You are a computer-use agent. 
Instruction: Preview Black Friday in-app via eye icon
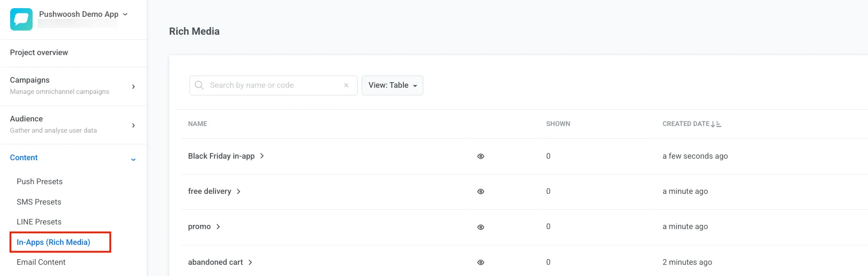coord(480,157)
